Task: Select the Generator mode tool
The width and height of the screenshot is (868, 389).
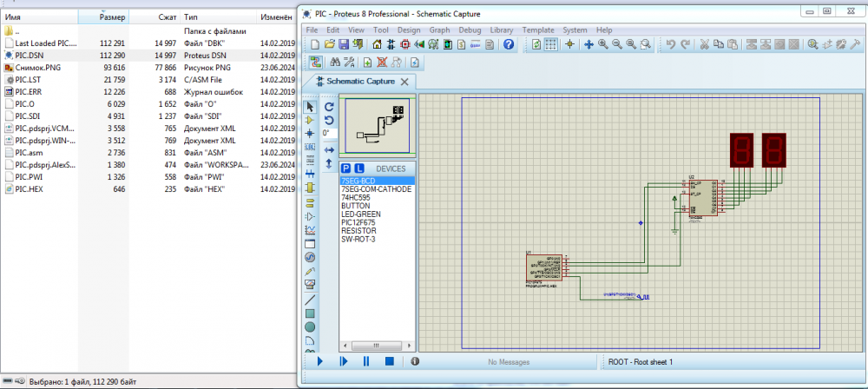Action: [310, 257]
